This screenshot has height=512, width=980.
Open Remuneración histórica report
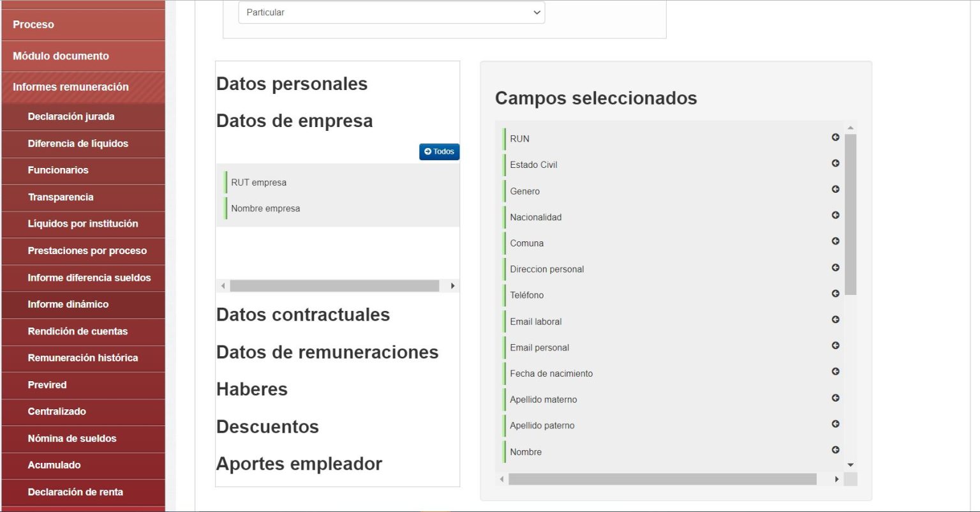pos(83,358)
